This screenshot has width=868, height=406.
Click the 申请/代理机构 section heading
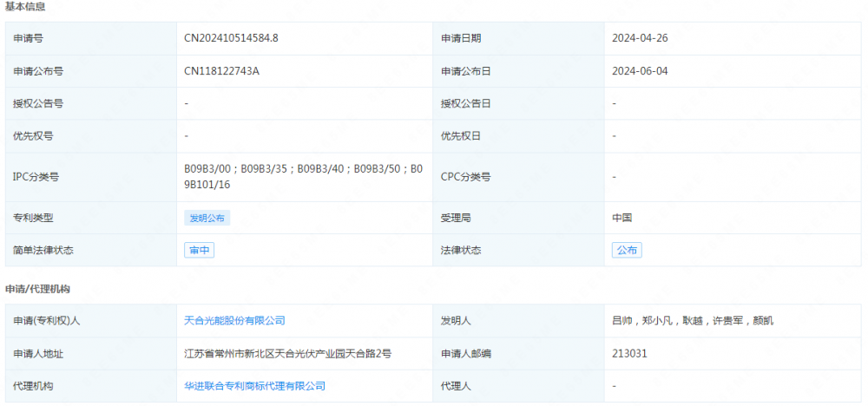tap(37, 289)
